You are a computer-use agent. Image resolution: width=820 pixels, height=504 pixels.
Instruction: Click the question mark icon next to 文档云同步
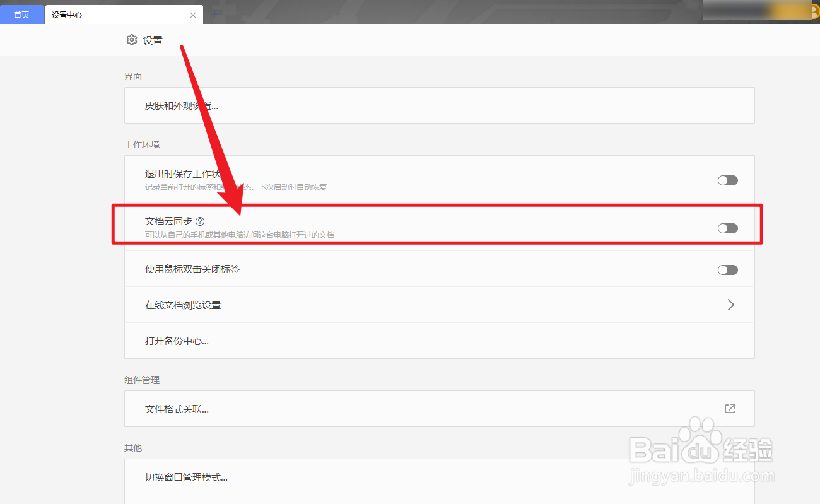(200, 221)
